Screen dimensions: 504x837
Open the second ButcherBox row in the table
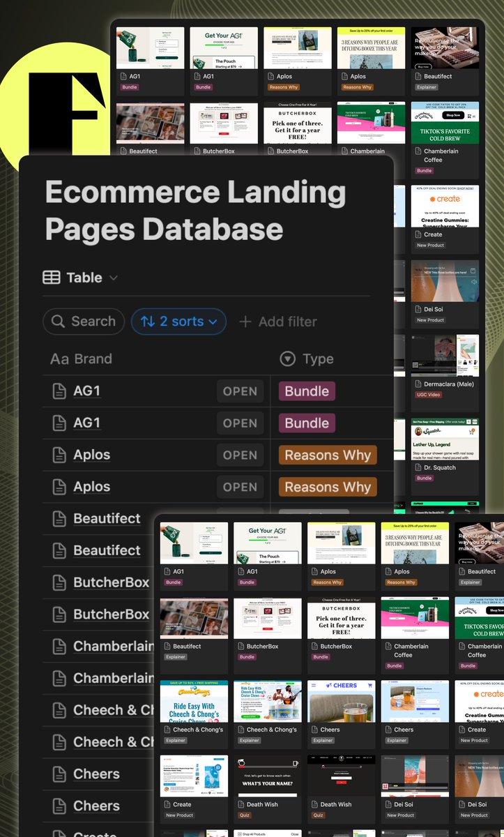(111, 614)
